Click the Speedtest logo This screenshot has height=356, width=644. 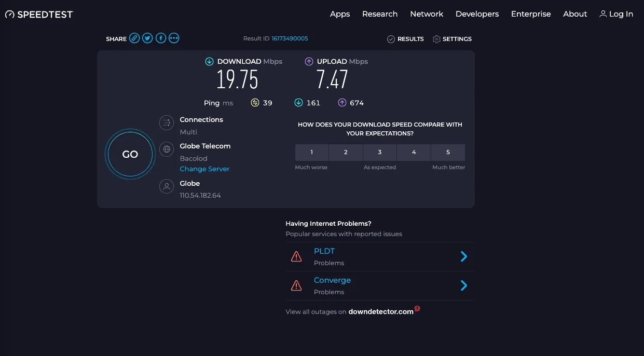[x=39, y=14]
